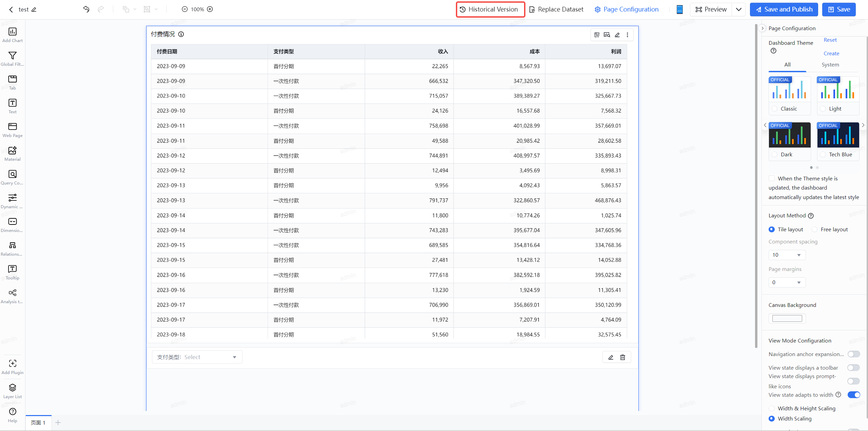Click the Tech Blue theme thumbnail

point(838,135)
